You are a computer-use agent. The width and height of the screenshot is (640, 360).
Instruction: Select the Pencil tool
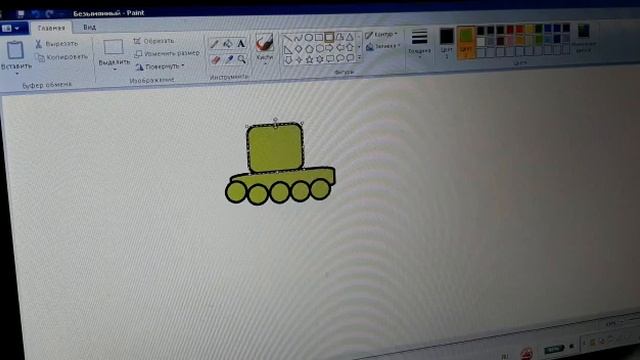(215, 44)
